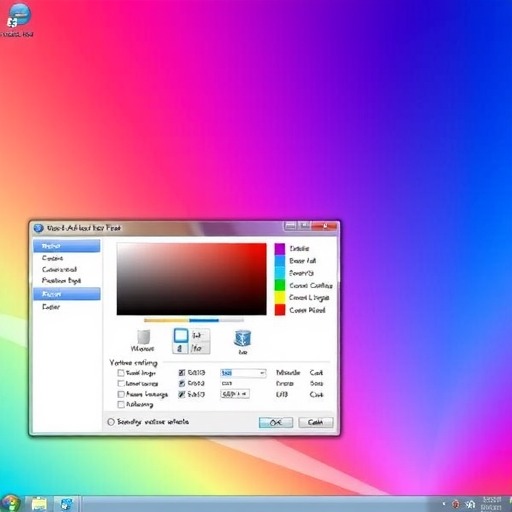Uncheck the second checked box in the middle column
This screenshot has width=512, height=512.
182,383
